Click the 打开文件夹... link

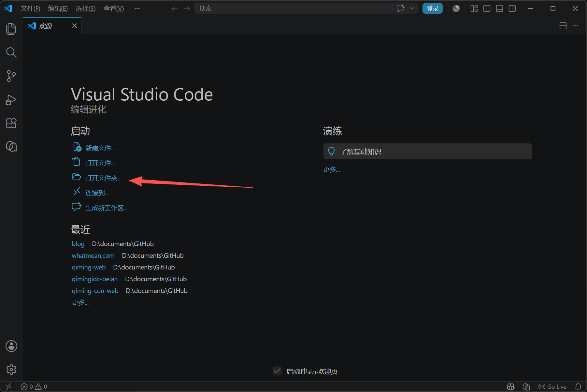pyautogui.click(x=103, y=178)
